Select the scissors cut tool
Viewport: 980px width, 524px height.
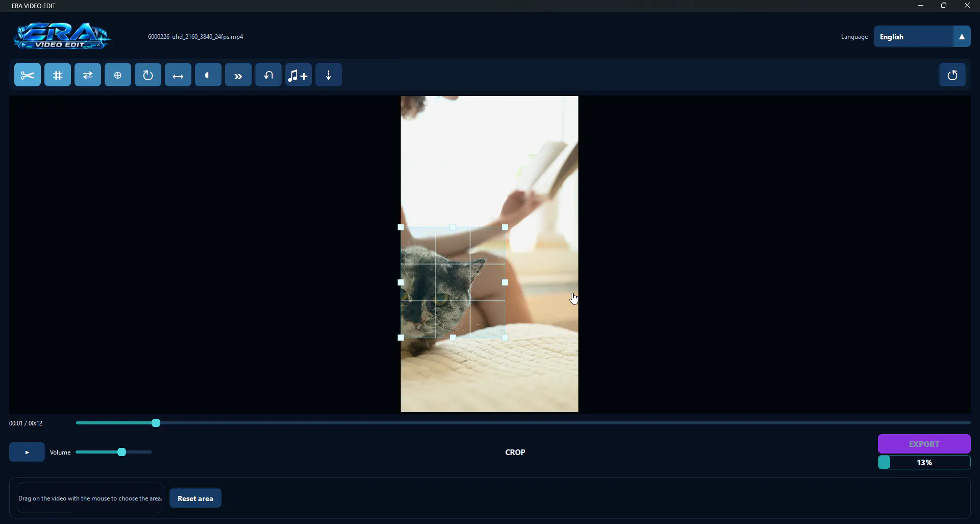pos(28,75)
